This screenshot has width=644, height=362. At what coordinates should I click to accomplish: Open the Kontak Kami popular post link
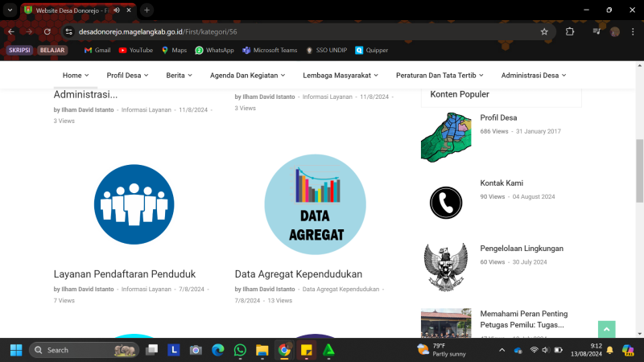[x=502, y=183]
